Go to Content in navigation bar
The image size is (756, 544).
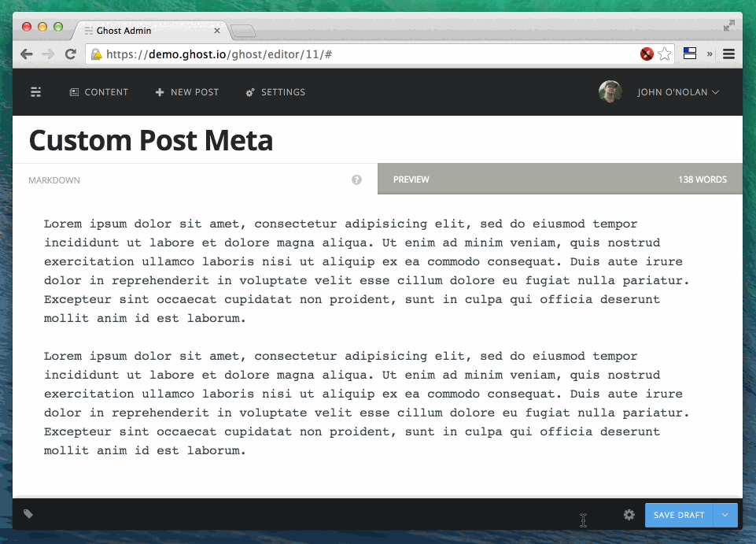(x=99, y=92)
